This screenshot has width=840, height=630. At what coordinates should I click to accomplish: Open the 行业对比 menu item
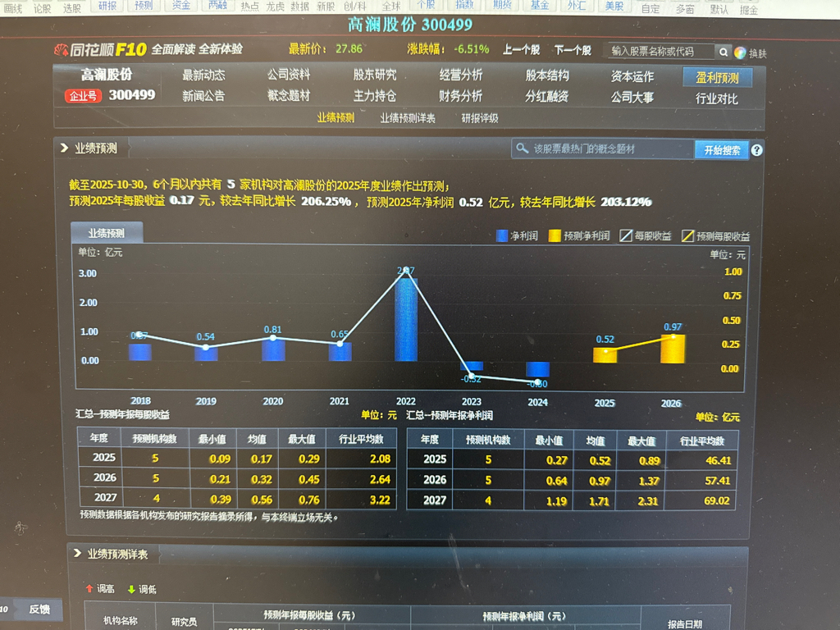[717, 99]
